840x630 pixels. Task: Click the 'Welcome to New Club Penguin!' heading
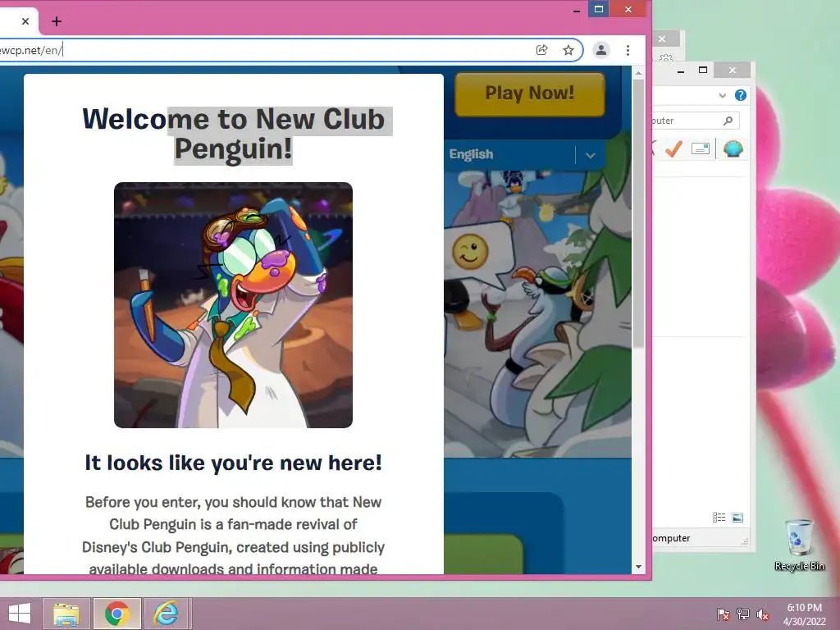[x=233, y=134]
